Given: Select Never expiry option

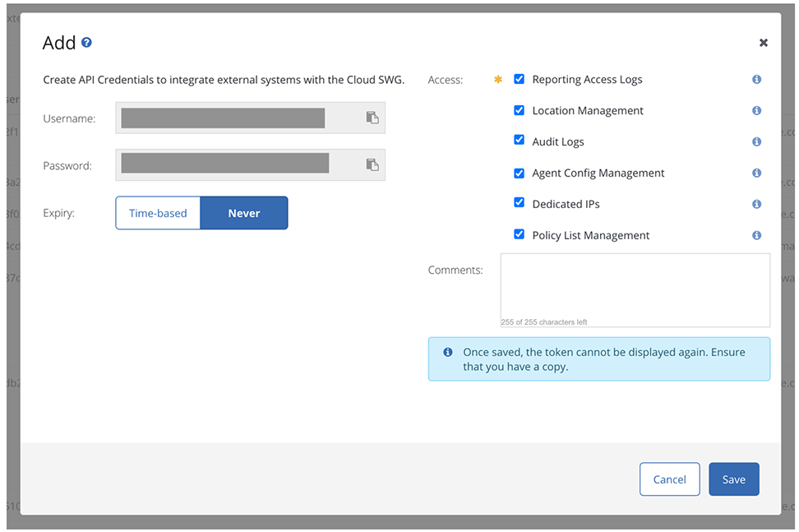Looking at the screenshot, I should point(244,213).
